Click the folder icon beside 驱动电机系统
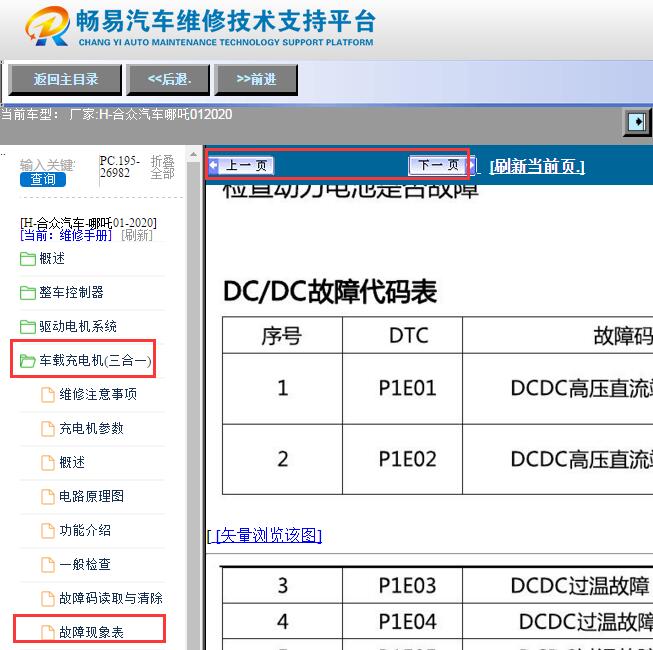Screen dimensions: 653x650 point(27,327)
